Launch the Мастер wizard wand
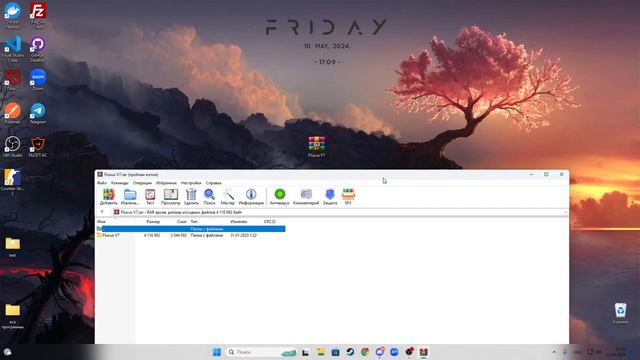 pyautogui.click(x=228, y=196)
